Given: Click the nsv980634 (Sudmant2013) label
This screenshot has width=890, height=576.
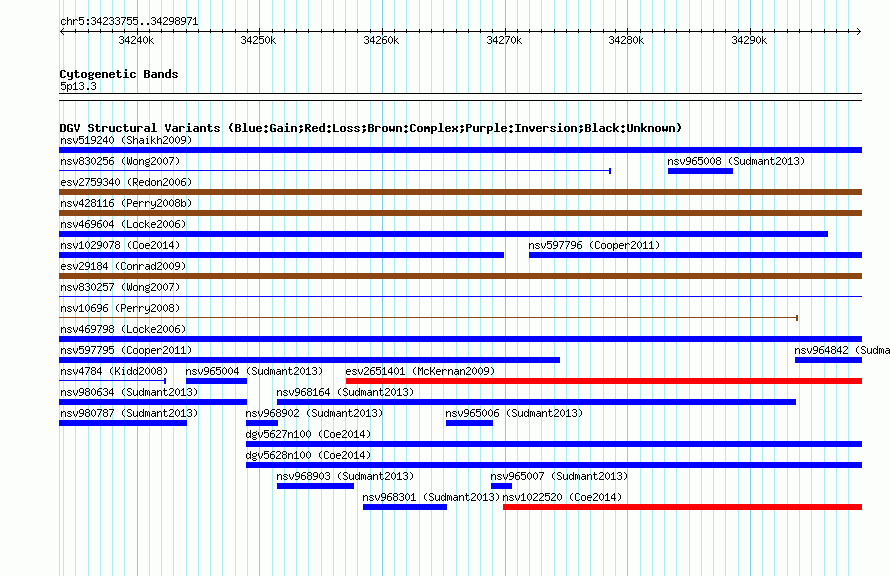Looking at the screenshot, I should click(129, 392).
